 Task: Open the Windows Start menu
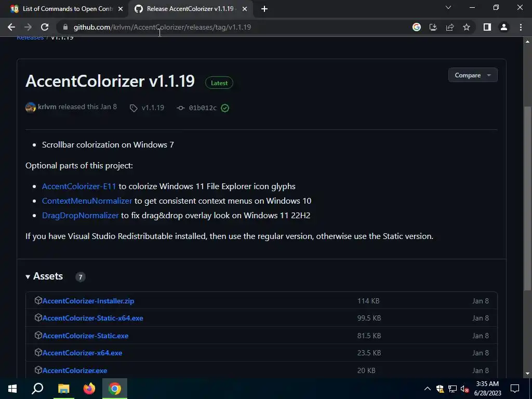click(12, 389)
